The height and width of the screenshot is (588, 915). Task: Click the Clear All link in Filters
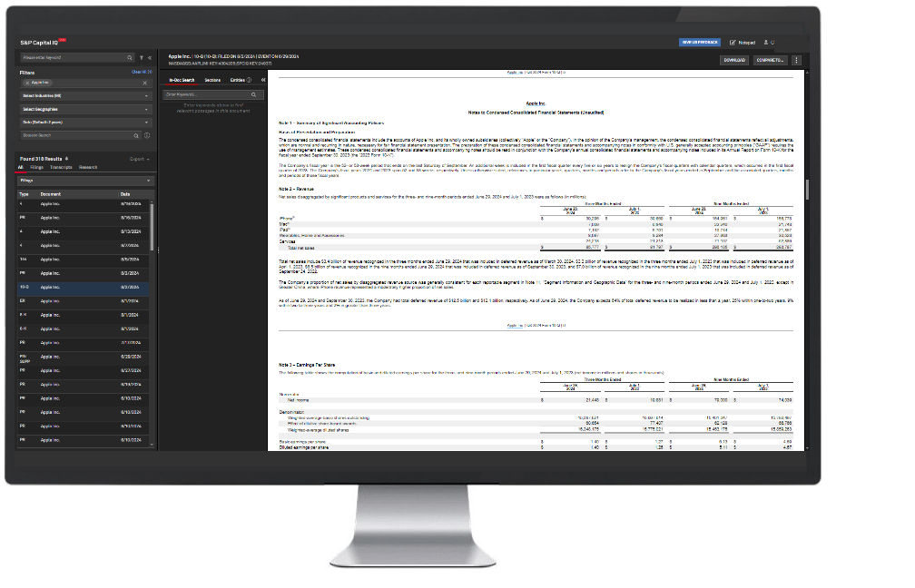[142, 72]
